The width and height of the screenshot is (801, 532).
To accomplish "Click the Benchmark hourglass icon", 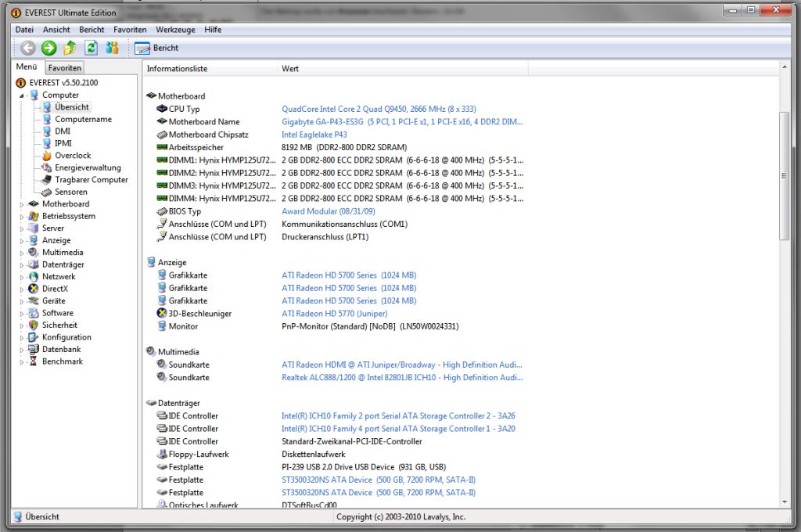I will [34, 361].
